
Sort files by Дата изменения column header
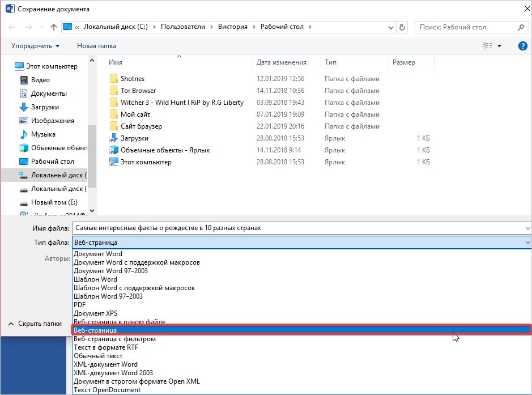coord(281,62)
